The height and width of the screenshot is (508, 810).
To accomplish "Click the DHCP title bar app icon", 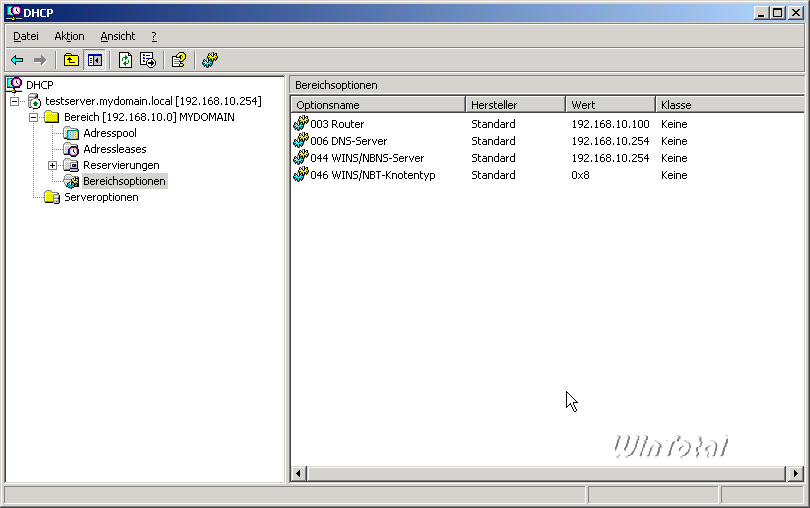I will [14, 12].
